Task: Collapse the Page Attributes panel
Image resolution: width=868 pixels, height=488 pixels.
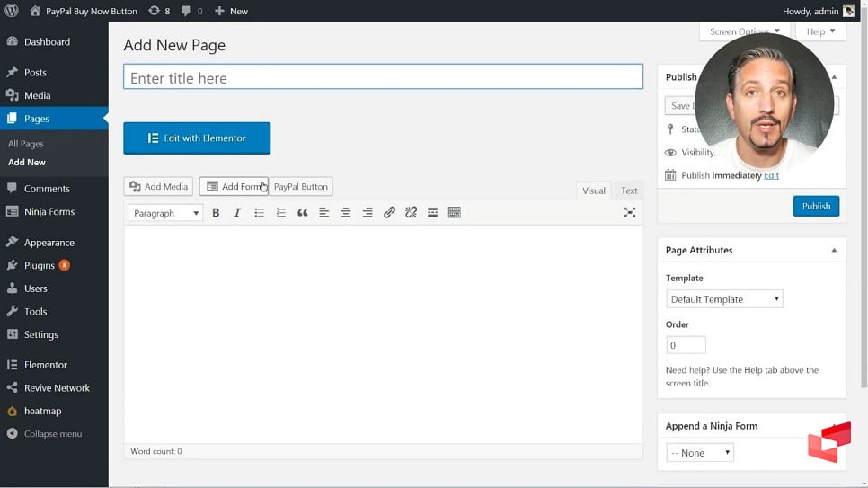Action: pos(834,251)
